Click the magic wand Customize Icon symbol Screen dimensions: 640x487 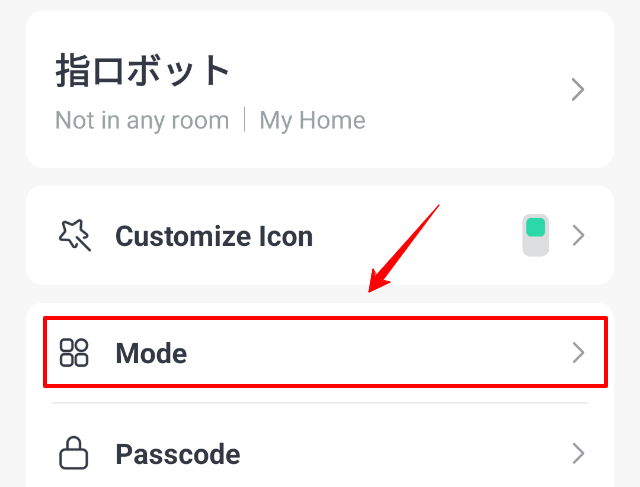pyautogui.click(x=74, y=236)
